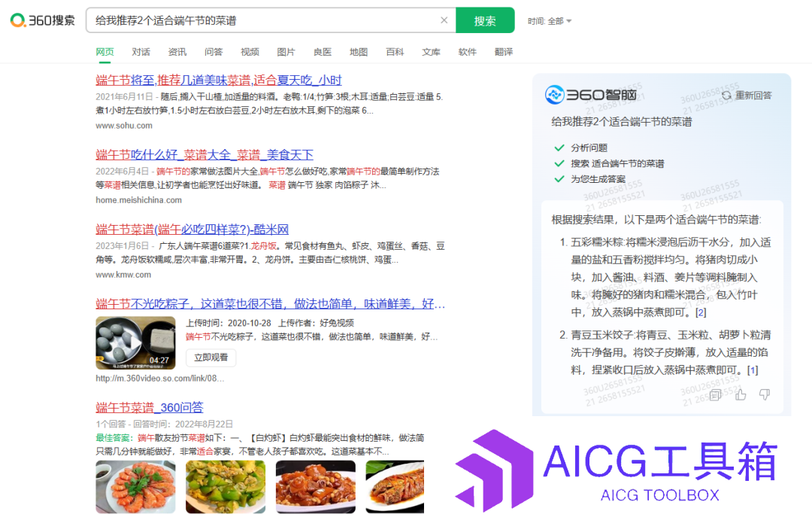The height and width of the screenshot is (520, 812).
Task: Open result 端午节吃什么好_菜谱大全
Action: pos(205,155)
